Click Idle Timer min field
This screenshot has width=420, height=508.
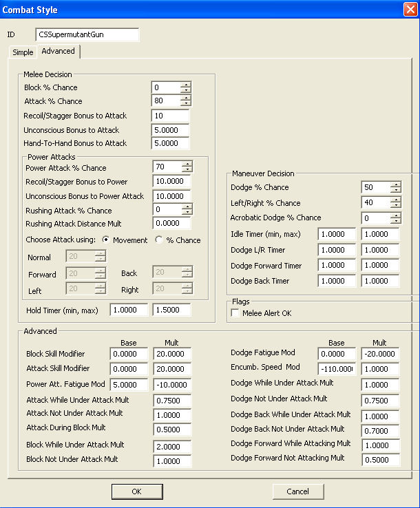[x=337, y=234]
